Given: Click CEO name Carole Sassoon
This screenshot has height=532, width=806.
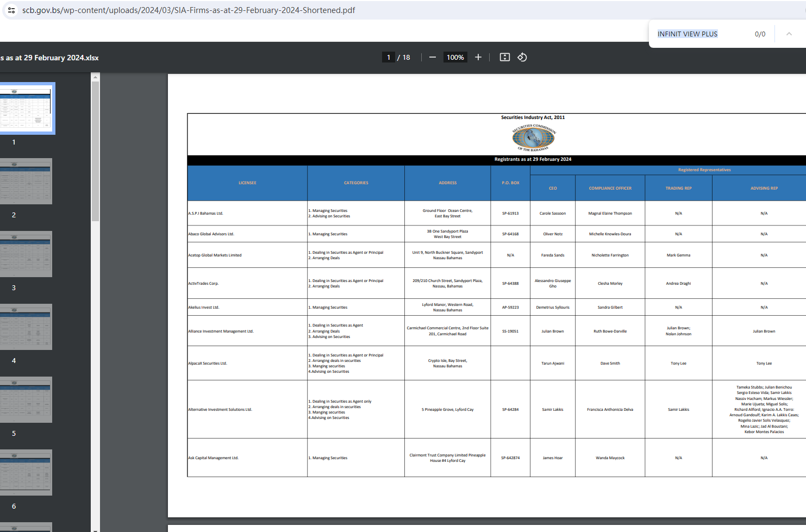Looking at the screenshot, I should 553,214.
